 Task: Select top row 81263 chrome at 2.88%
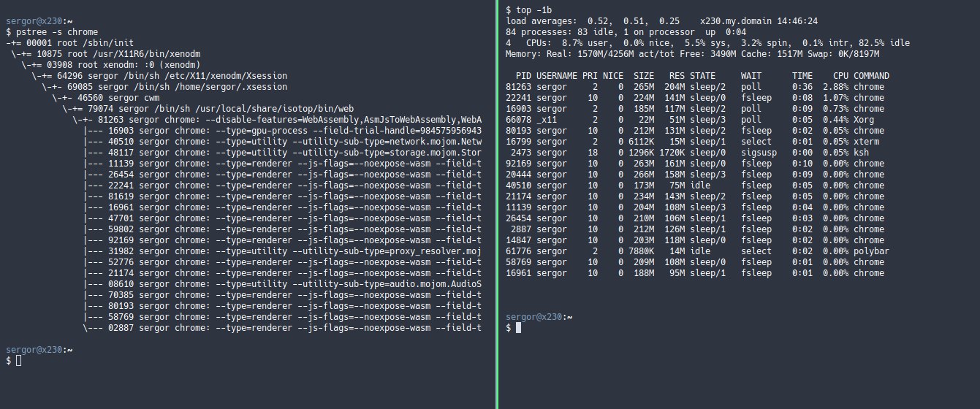click(x=695, y=87)
